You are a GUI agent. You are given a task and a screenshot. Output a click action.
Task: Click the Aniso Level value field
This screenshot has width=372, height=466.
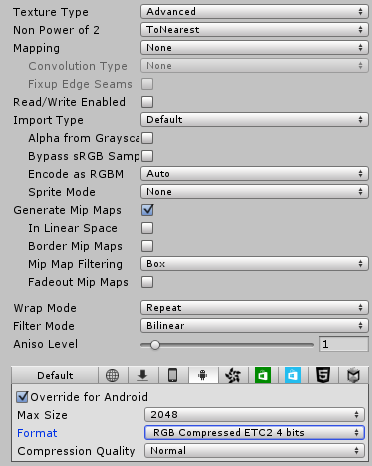[x=344, y=344]
